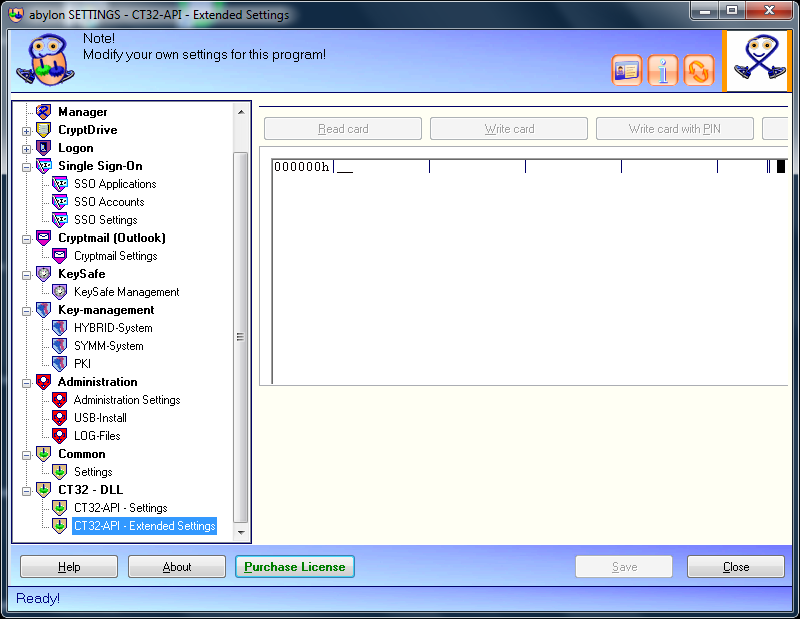Click the CT32 - DLL icon
Screen dimensions: 800x619
tap(44, 490)
